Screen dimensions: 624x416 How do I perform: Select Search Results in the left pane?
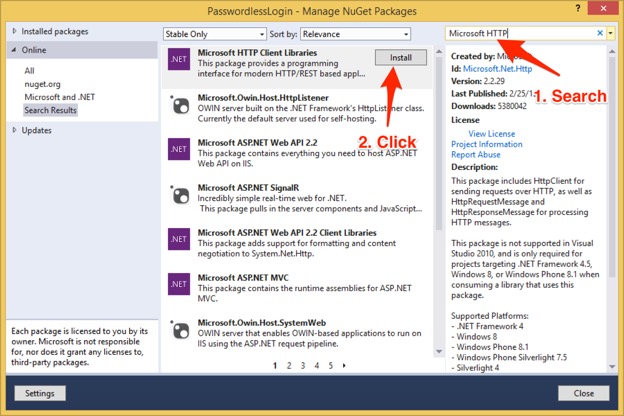pyautogui.click(x=50, y=110)
